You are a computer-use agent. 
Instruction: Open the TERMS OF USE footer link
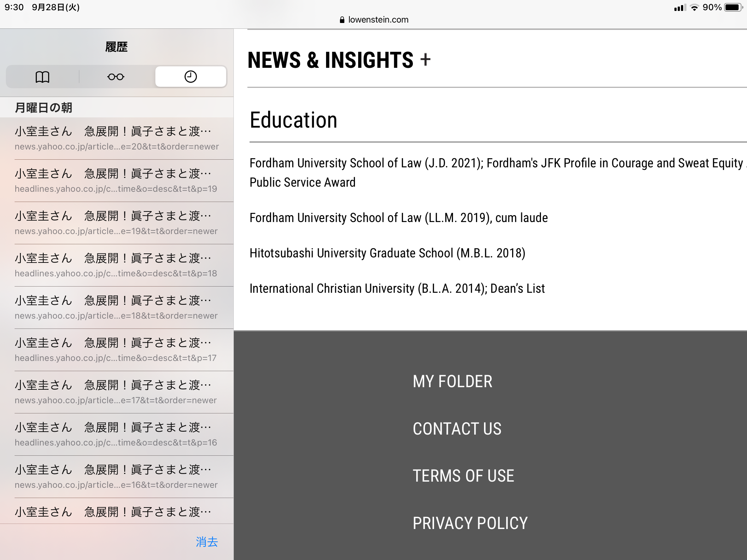pyautogui.click(x=463, y=476)
